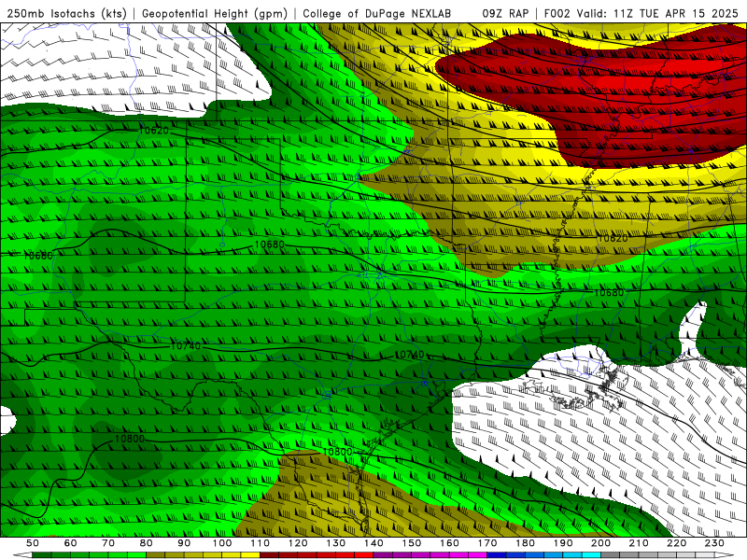Click the 'F002' forecast hour label
Image resolution: width=747 pixels, height=560 pixels.
coord(557,13)
